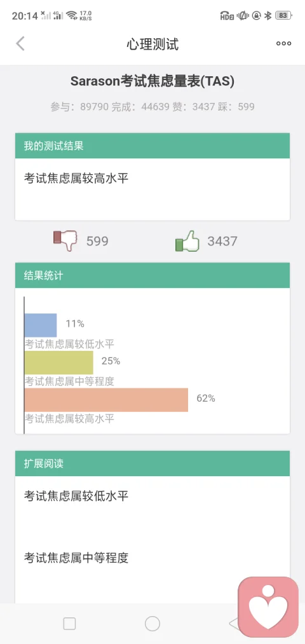305x644 pixels.
Task: Open the pink heart floating icon
Action: tap(268, 607)
